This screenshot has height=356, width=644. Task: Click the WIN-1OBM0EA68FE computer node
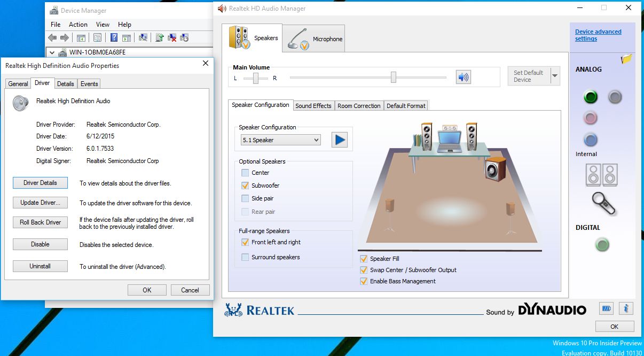coord(92,52)
